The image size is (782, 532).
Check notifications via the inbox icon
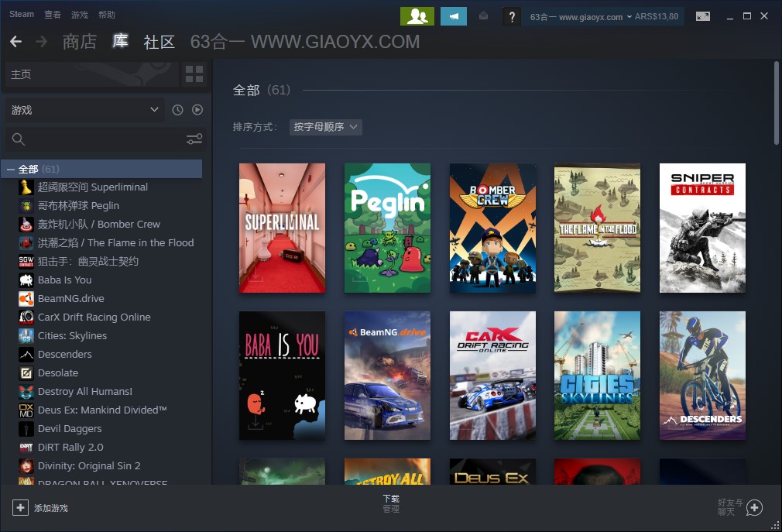[483, 15]
